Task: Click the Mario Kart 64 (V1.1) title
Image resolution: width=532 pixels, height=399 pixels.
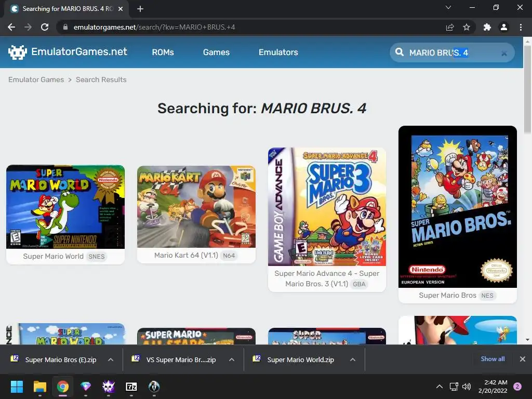Action: point(187,256)
